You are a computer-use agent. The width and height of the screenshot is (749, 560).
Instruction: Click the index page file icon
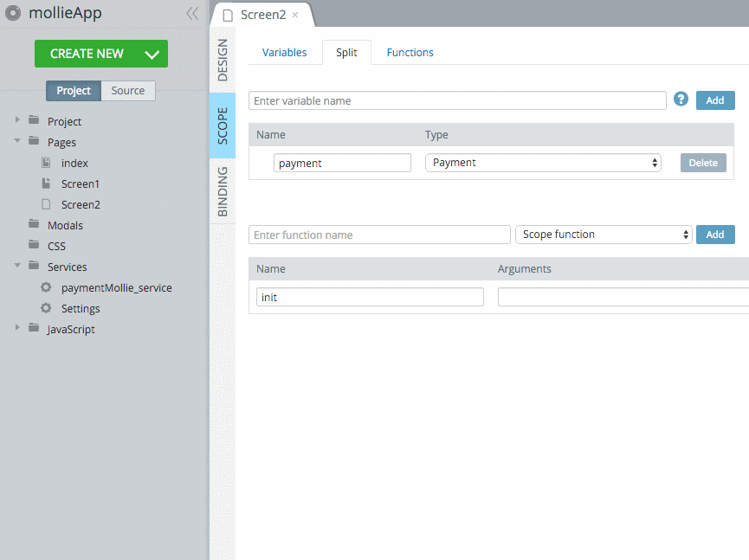coord(47,163)
